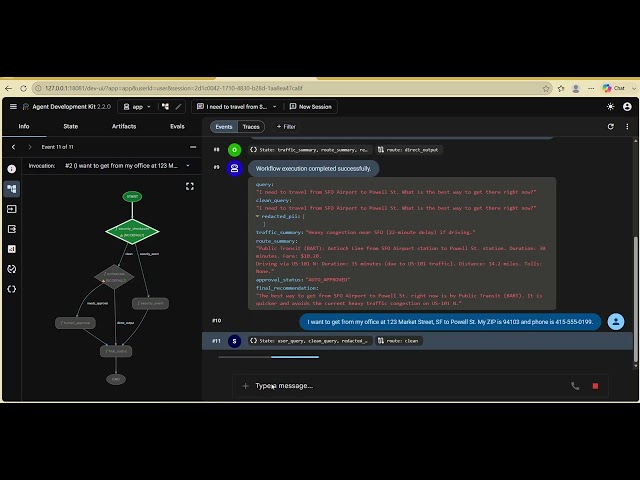Open the user account avatar in app header
This screenshot has width=640, height=480.
tap(627, 107)
